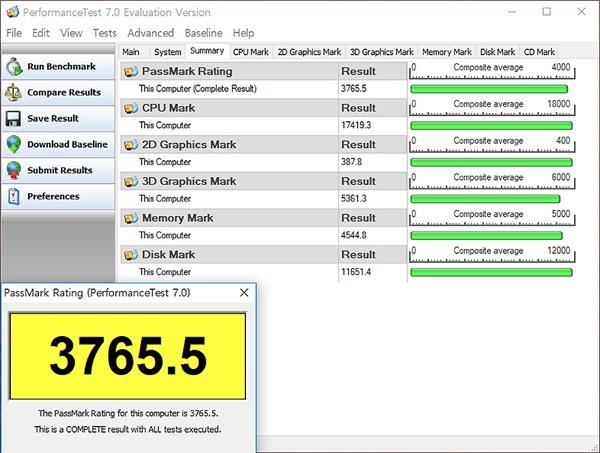
Task: Open the Advanced menu
Action: [150, 33]
